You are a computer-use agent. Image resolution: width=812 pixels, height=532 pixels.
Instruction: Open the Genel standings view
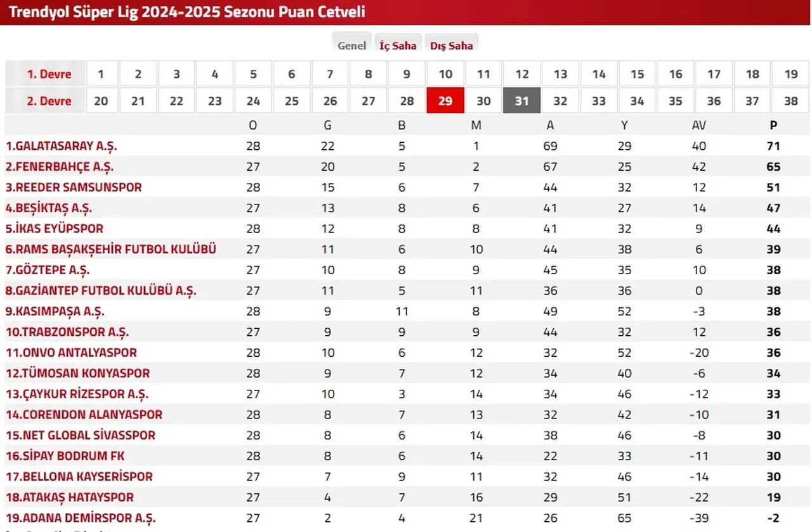(x=351, y=44)
